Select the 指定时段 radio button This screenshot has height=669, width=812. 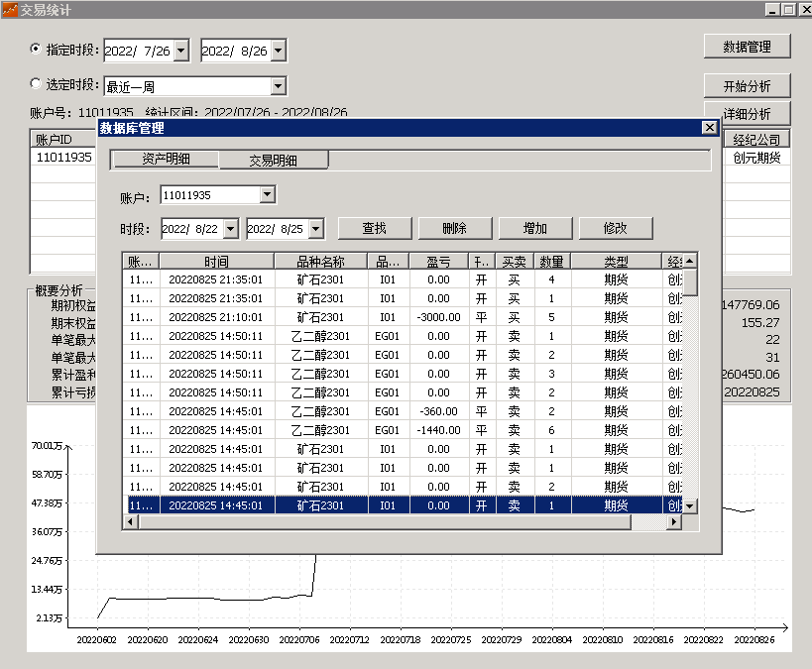point(36,50)
